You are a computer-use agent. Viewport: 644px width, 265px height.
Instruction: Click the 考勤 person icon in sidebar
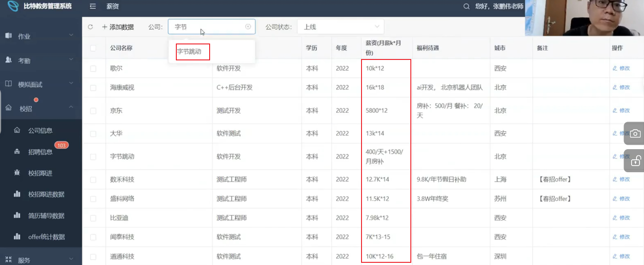click(x=8, y=60)
